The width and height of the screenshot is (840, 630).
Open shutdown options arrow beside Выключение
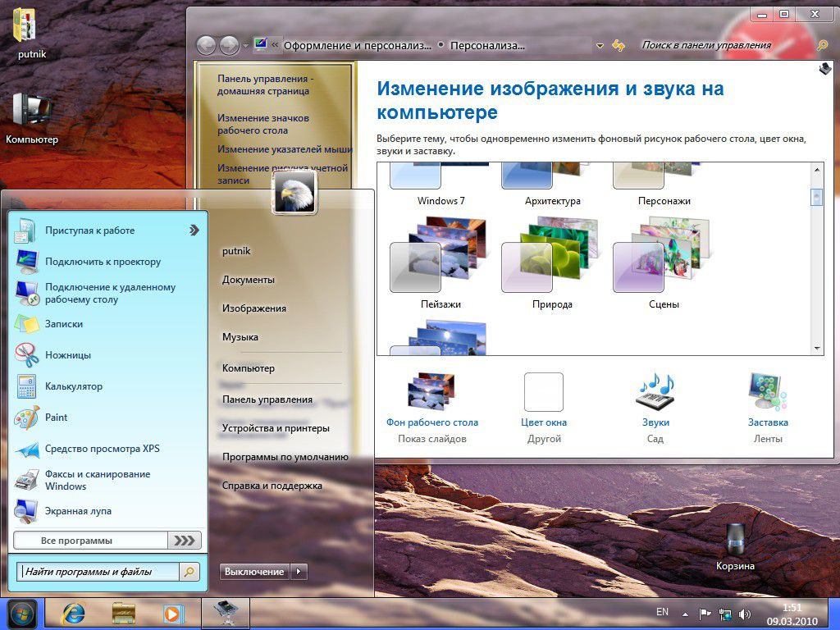coord(298,571)
